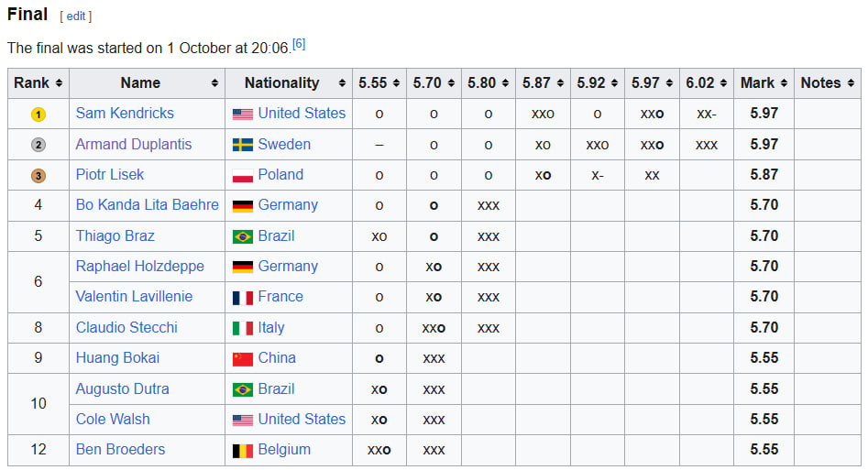Click the Sweden flag icon
868x470 pixels.
tap(243, 145)
